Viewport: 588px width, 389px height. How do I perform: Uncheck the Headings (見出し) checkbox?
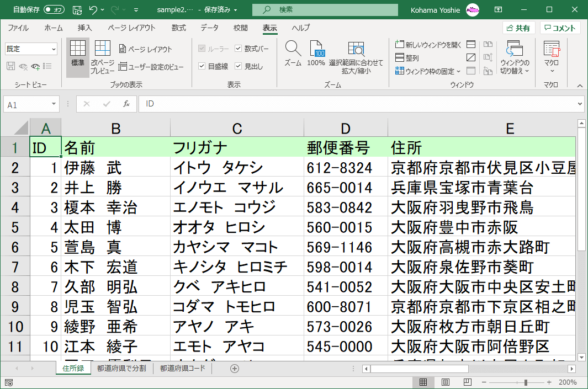tap(238, 66)
